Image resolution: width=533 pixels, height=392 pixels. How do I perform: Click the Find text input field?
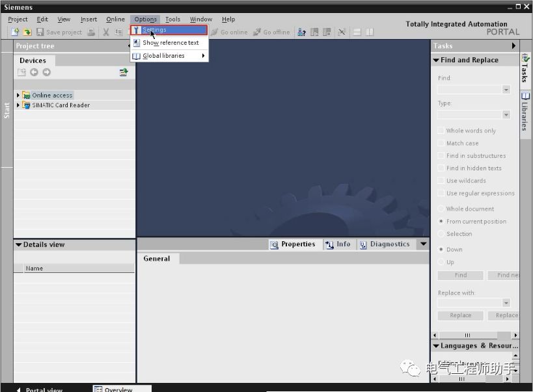coord(470,90)
